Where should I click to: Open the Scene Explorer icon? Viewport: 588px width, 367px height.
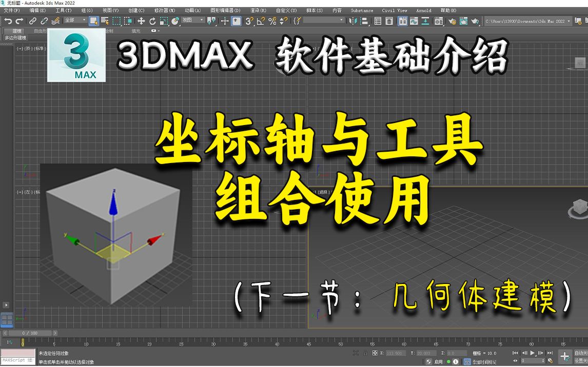pyautogui.click(x=378, y=21)
